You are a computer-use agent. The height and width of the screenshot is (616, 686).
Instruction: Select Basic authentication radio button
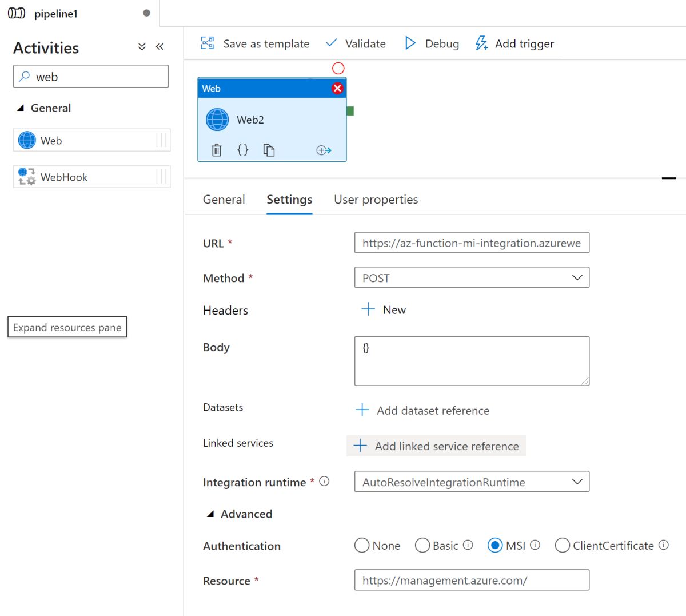point(422,546)
